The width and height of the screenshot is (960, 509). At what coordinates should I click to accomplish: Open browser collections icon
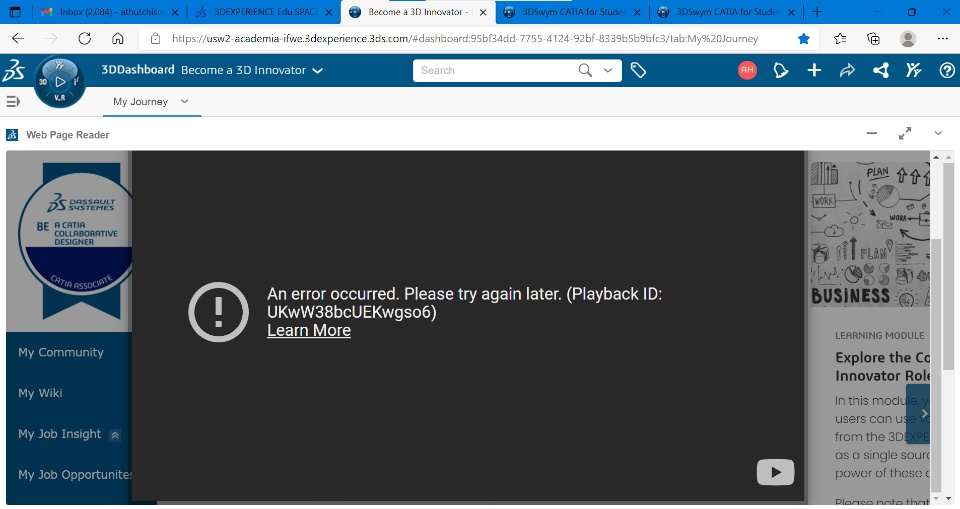pos(874,39)
